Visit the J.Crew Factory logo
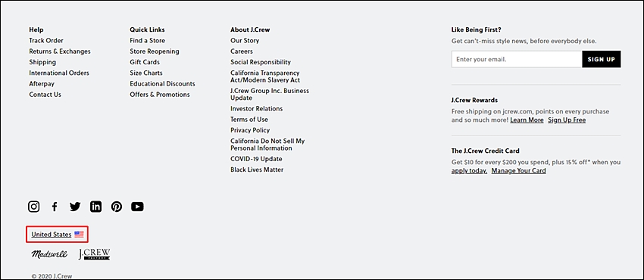 95,254
